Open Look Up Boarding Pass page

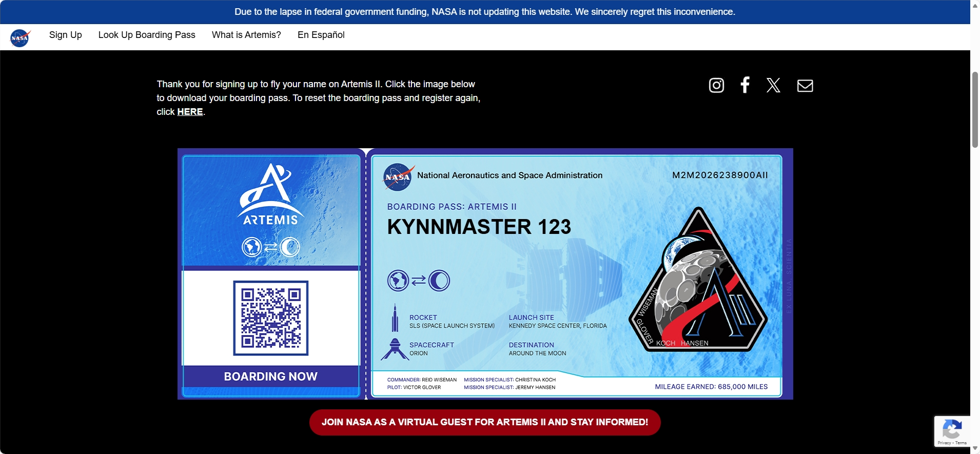(147, 35)
